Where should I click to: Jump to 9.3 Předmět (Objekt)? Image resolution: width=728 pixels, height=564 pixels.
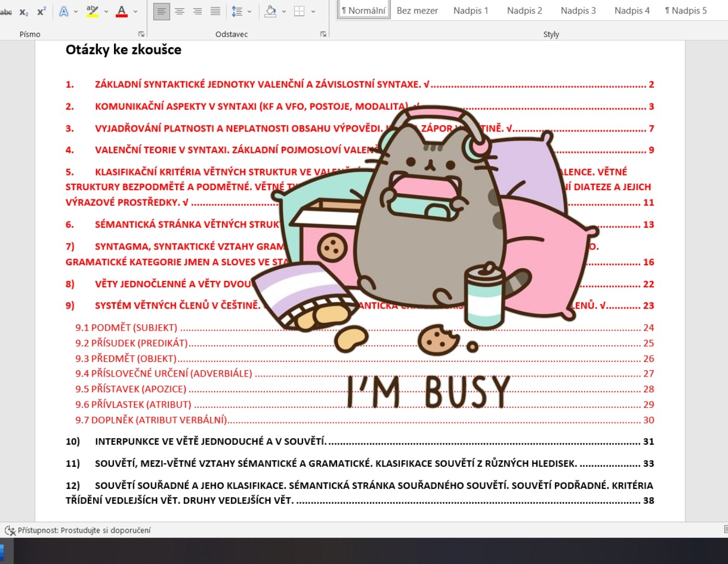click(x=364, y=359)
